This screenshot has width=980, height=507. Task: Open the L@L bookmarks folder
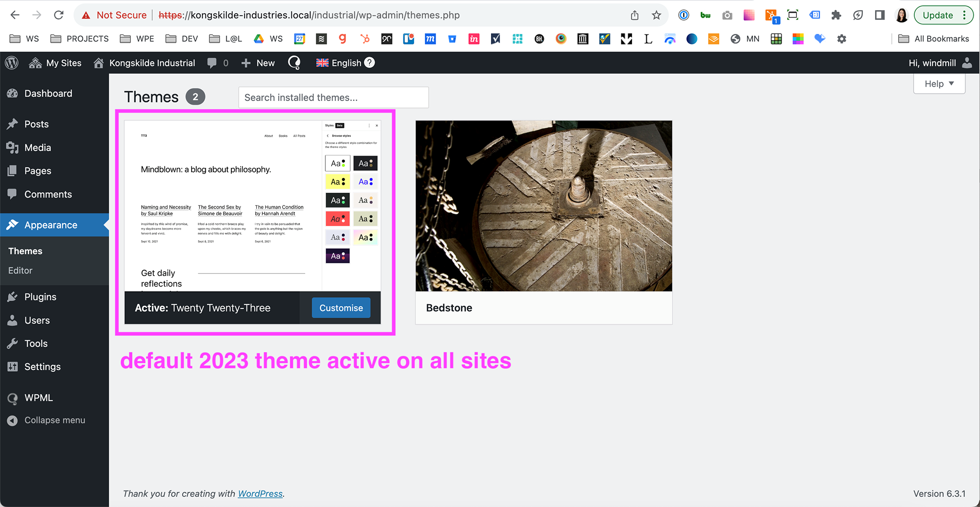[225, 39]
